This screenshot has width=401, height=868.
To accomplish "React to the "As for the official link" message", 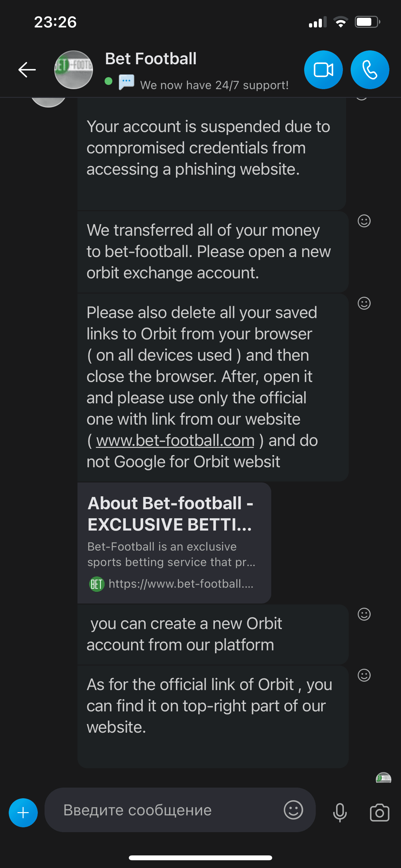I will [364, 675].
